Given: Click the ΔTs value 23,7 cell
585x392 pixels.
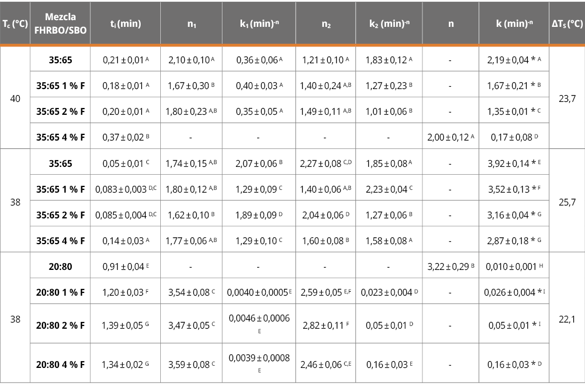Looking at the screenshot, I should point(567,98).
